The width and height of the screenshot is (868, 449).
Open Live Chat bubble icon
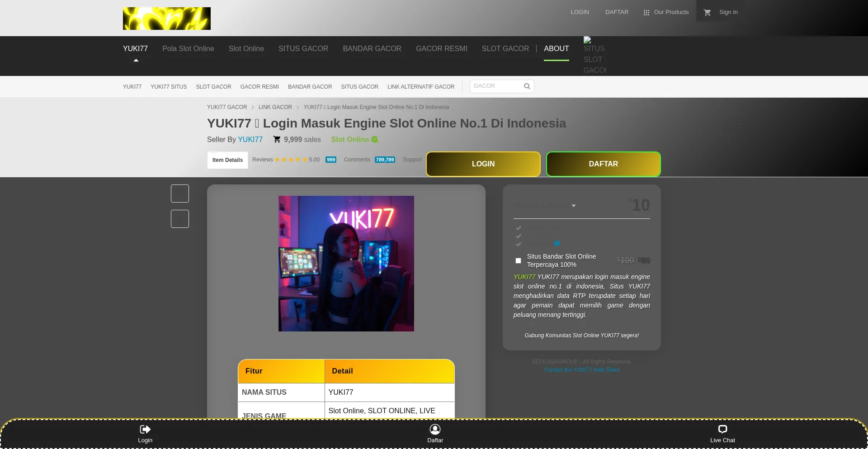(x=722, y=429)
